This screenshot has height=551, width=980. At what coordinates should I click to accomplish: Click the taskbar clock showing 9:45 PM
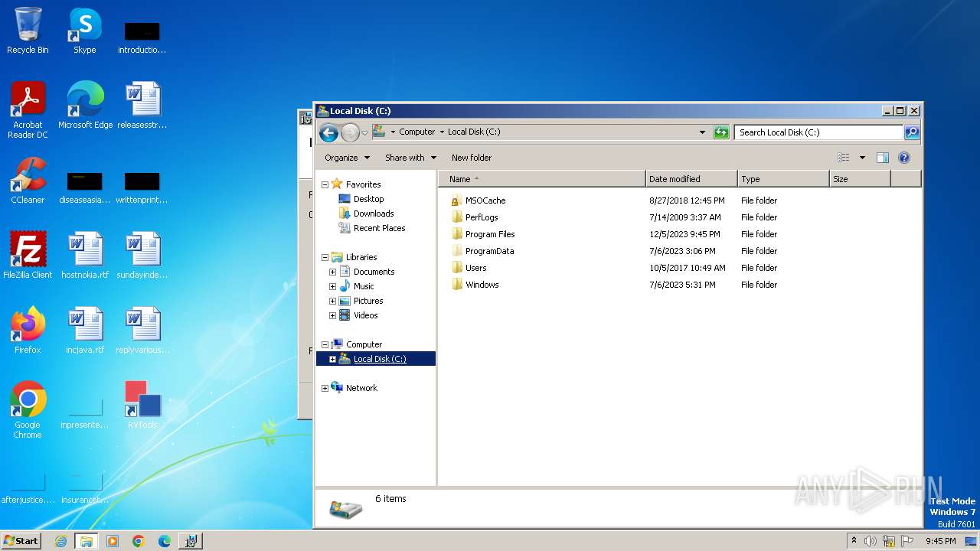(x=940, y=541)
